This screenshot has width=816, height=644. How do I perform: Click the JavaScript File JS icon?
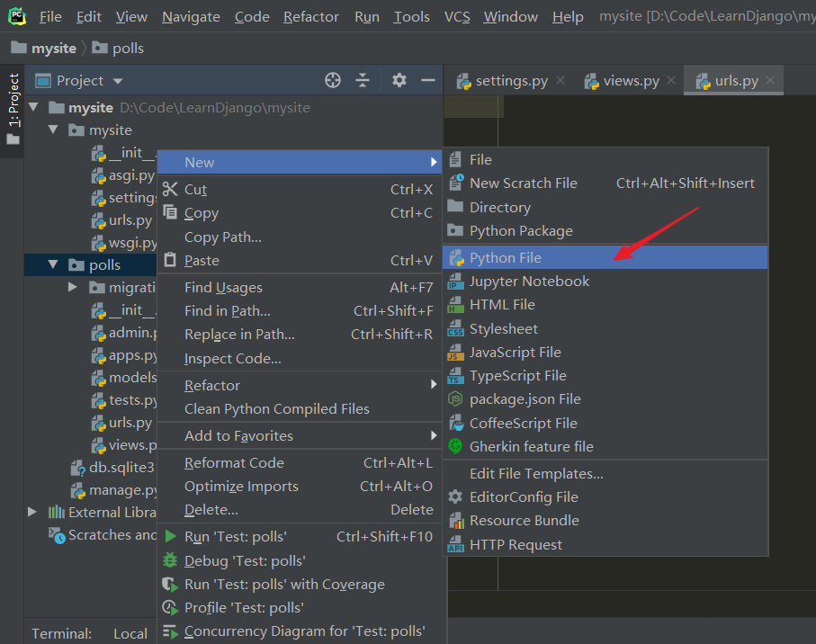pyautogui.click(x=455, y=353)
